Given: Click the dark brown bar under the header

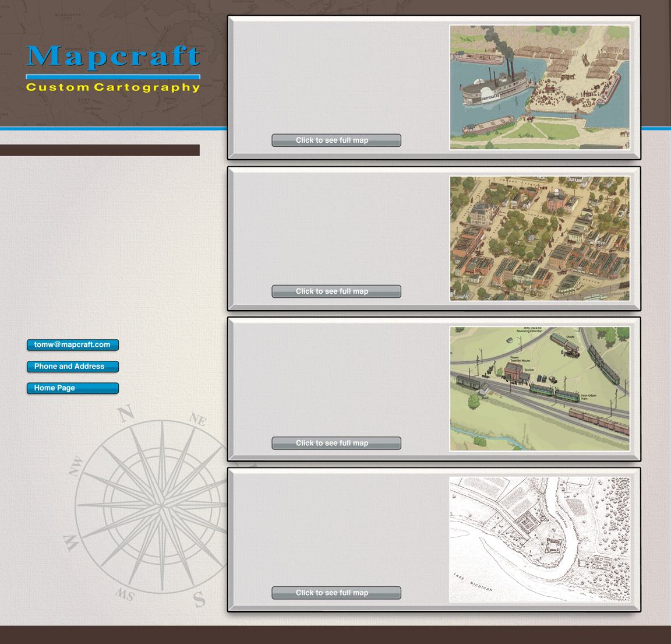Looking at the screenshot, I should point(100,150).
